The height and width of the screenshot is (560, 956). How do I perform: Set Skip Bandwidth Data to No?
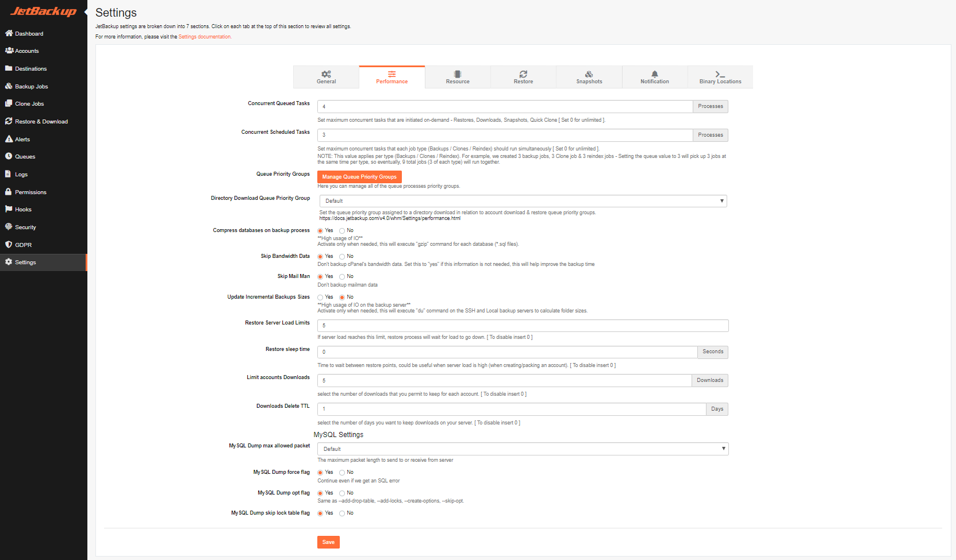tap(342, 257)
